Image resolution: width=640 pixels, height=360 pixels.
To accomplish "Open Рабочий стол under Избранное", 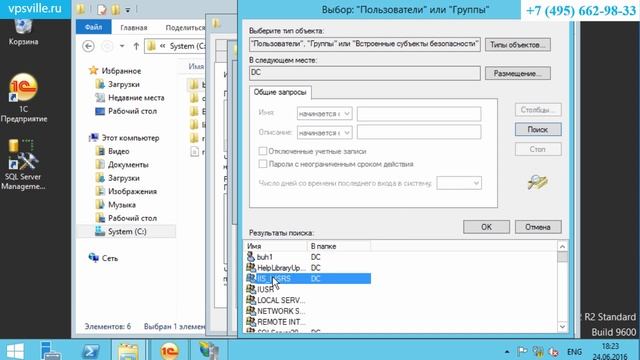I will pos(132,111).
